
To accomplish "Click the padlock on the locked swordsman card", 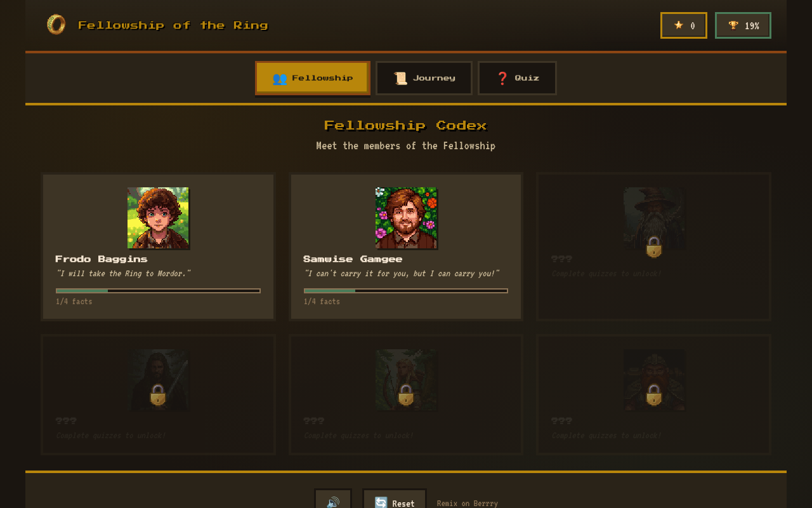I will tap(158, 395).
